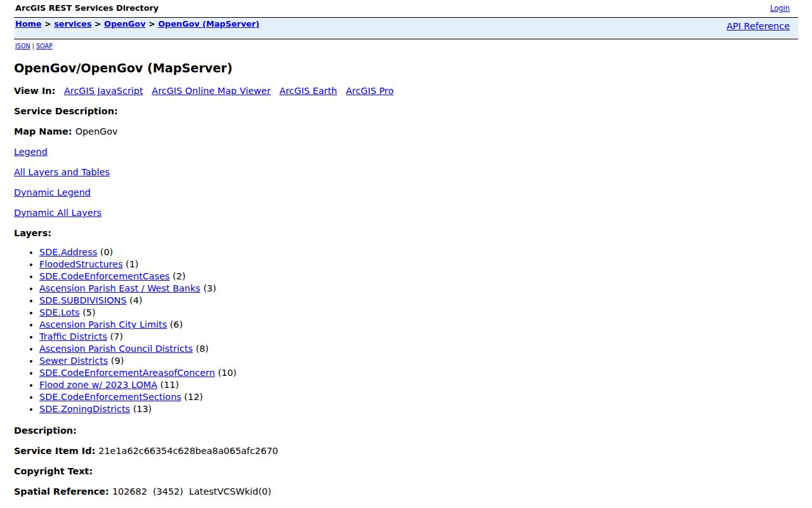Open in ArcGIS Pro
The height and width of the screenshot is (508, 812).
[x=370, y=91]
